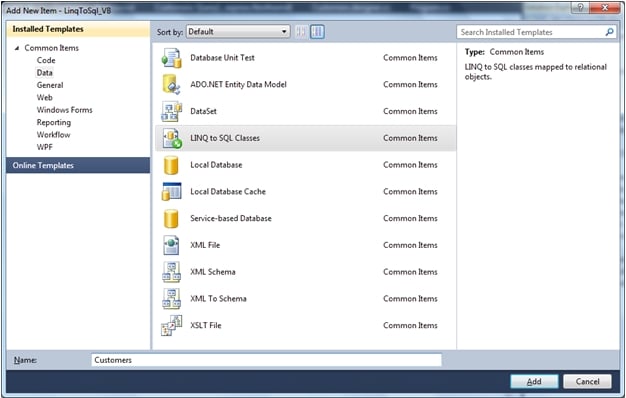The width and height of the screenshot is (626, 398).
Task: Click Common Items text in XSLT File row
Action: pos(410,325)
